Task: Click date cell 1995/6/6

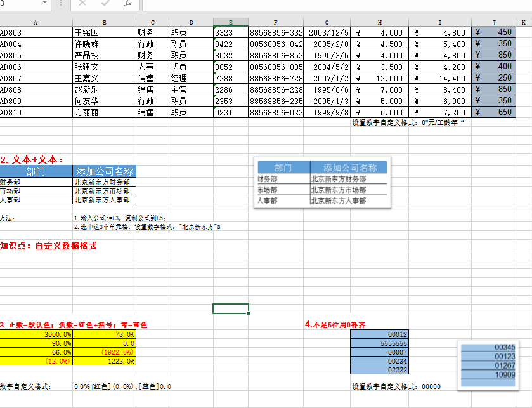Action: pos(327,89)
